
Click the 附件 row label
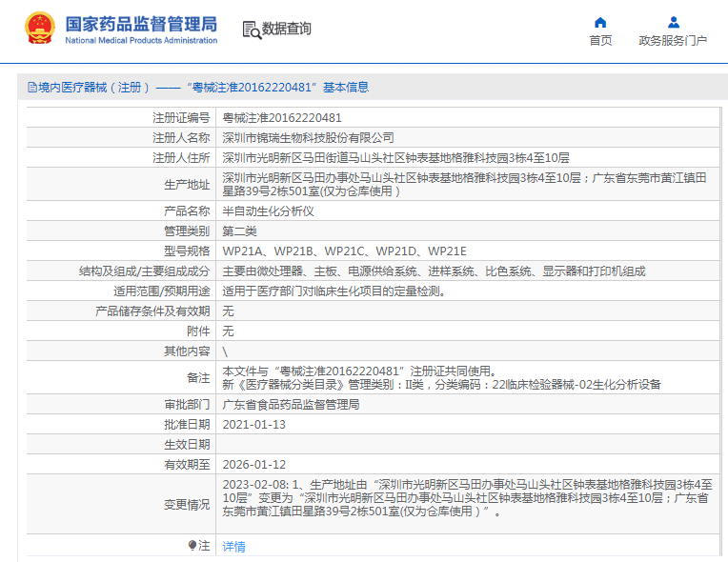pos(198,331)
